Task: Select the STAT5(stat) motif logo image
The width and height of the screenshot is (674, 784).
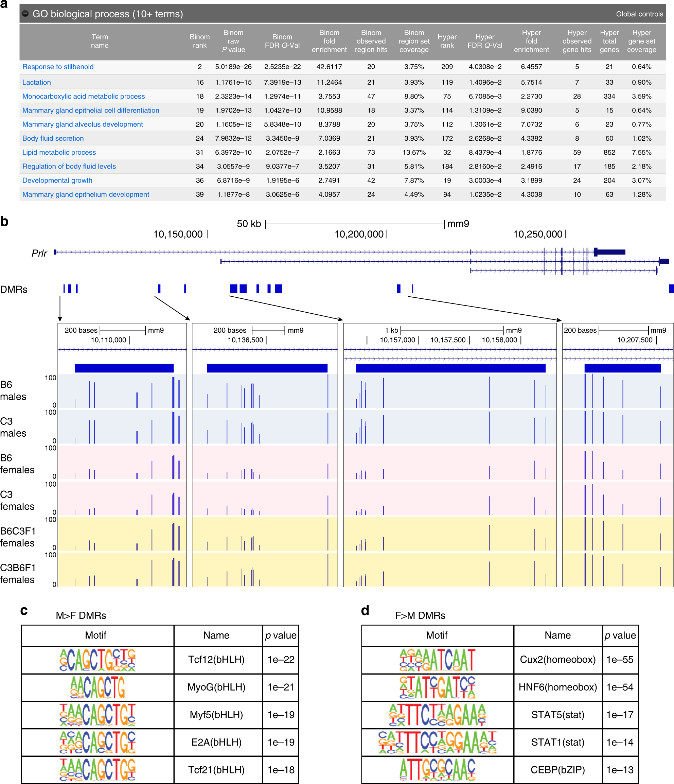Action: point(437,714)
